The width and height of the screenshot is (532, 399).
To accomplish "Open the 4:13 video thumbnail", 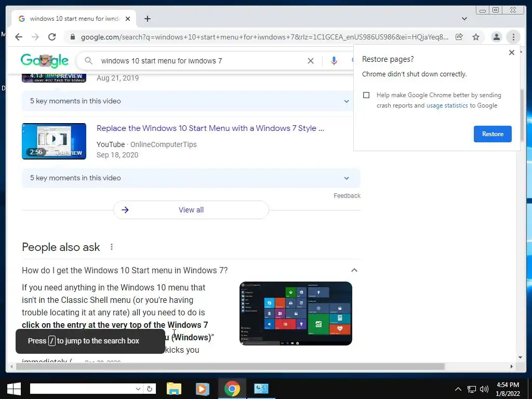I will click(54, 77).
